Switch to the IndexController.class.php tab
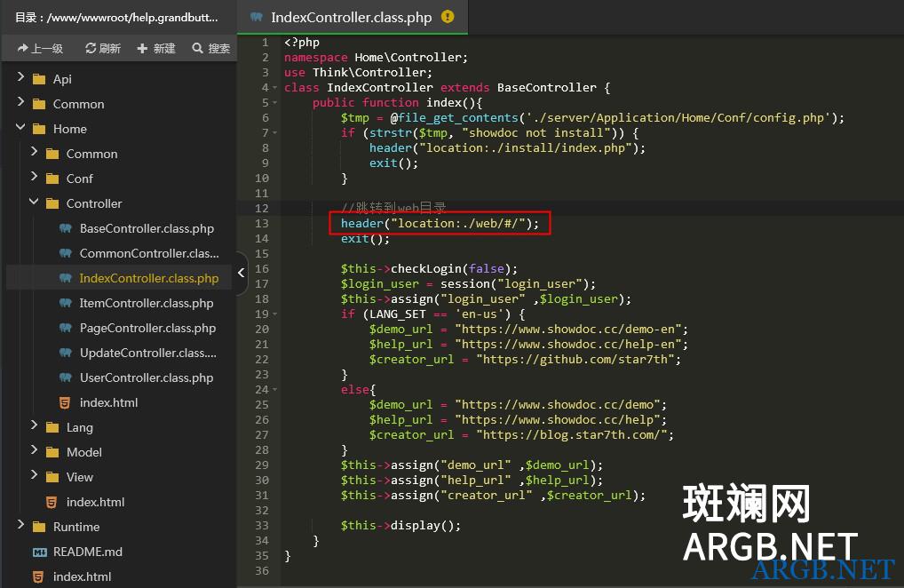Image resolution: width=904 pixels, height=588 pixels. pos(351,17)
